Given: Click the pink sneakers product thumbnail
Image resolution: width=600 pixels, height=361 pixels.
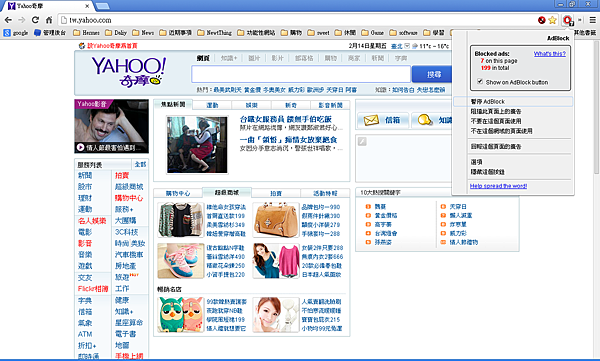Looking at the screenshot, I should point(181,261).
